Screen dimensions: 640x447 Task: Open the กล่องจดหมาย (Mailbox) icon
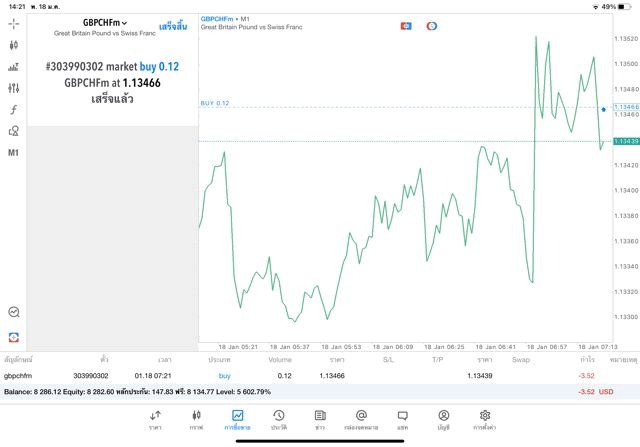point(361,419)
